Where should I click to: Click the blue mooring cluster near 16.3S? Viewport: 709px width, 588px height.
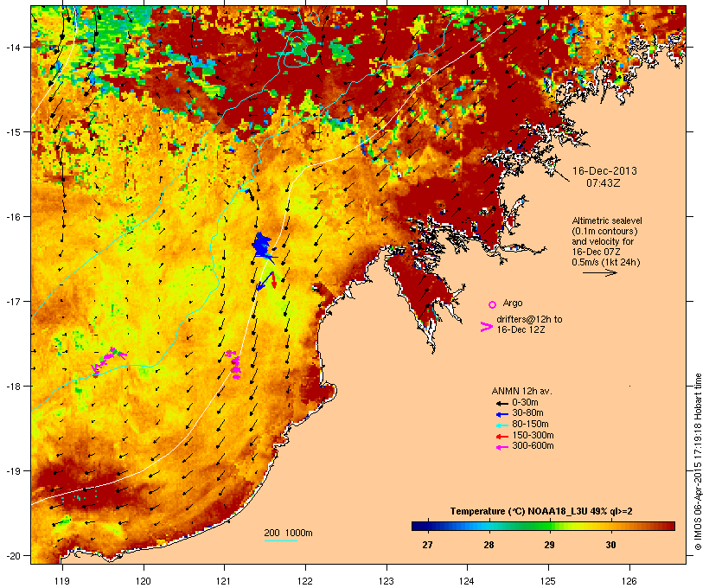263,246
